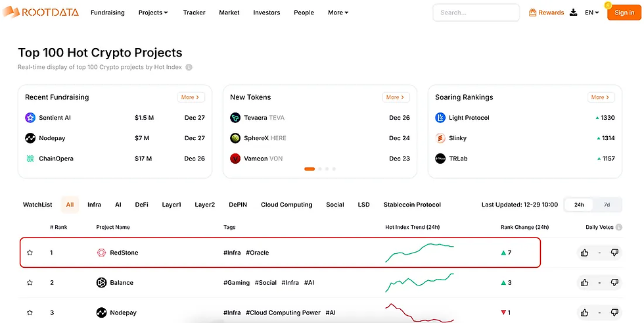Screen dimensions: 644x323
Task: Star Nodepay in the ranking table
Action: point(30,312)
